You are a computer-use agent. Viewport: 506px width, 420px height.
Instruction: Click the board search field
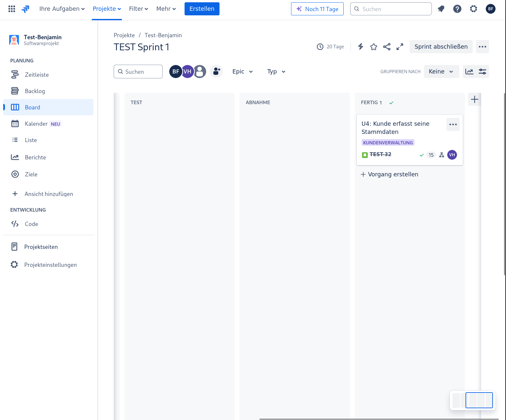138,72
